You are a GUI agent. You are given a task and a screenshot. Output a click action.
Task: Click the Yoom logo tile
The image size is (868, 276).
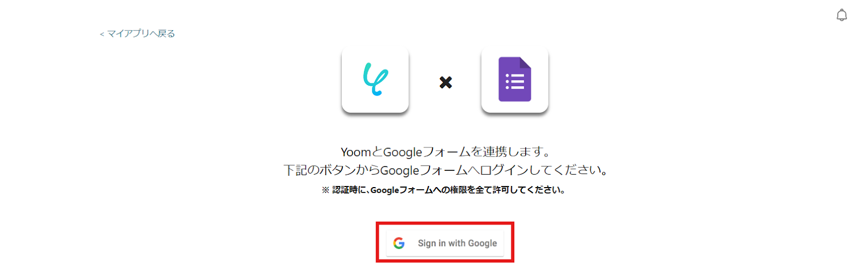[x=375, y=80]
